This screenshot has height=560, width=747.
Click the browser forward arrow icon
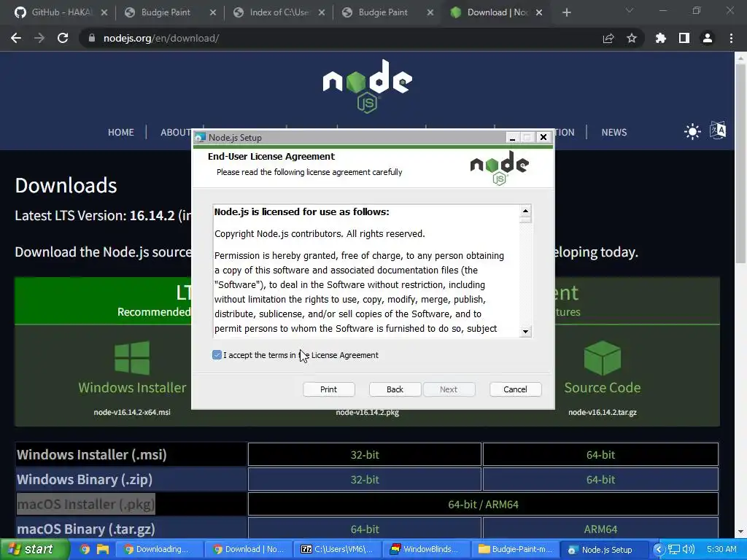click(x=39, y=38)
